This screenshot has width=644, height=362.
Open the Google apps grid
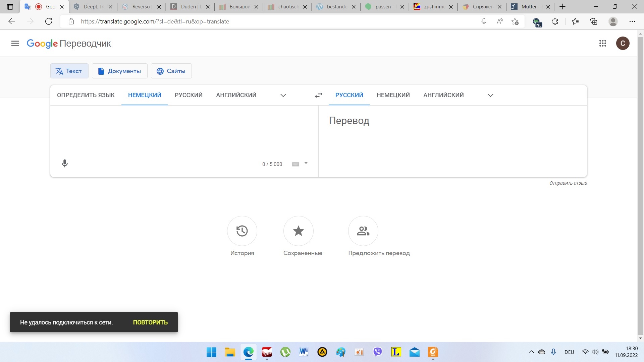click(603, 43)
